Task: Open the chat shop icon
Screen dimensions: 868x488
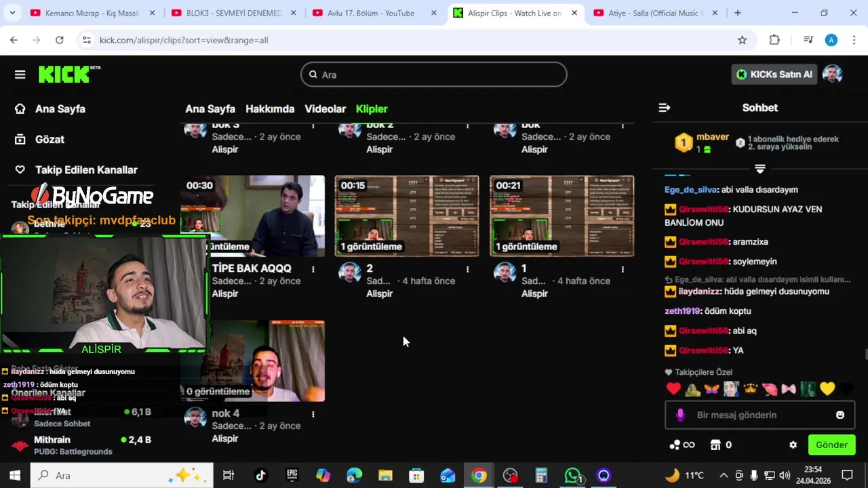Action: (x=715, y=445)
